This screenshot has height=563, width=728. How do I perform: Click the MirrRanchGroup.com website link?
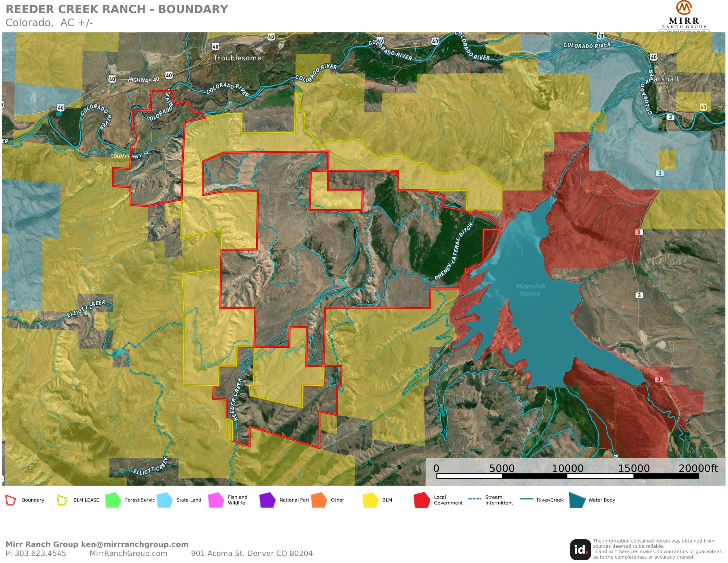(x=128, y=553)
